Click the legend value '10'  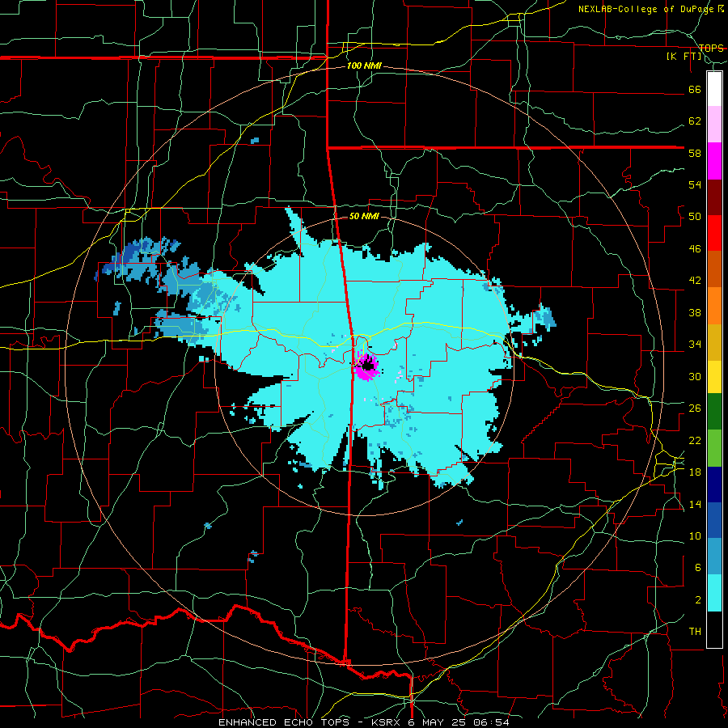pos(695,535)
